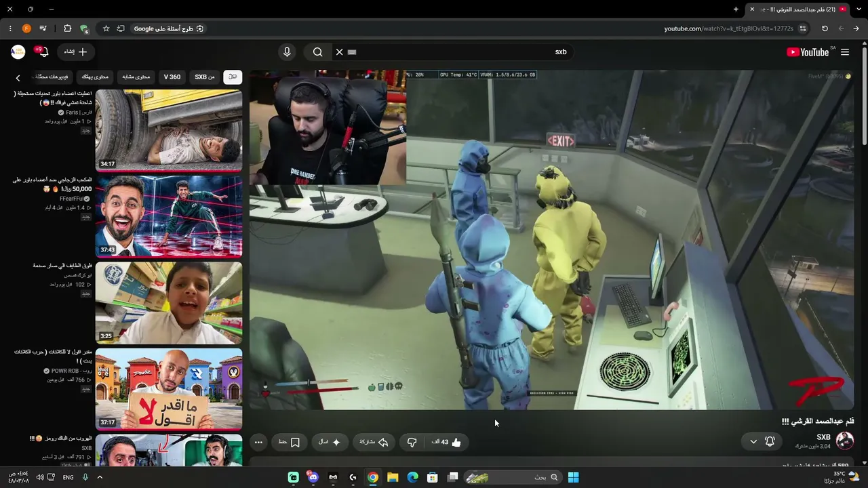Open the browser extensions puzzle icon
Viewport: 868px width, 488px height.
[x=67, y=28]
